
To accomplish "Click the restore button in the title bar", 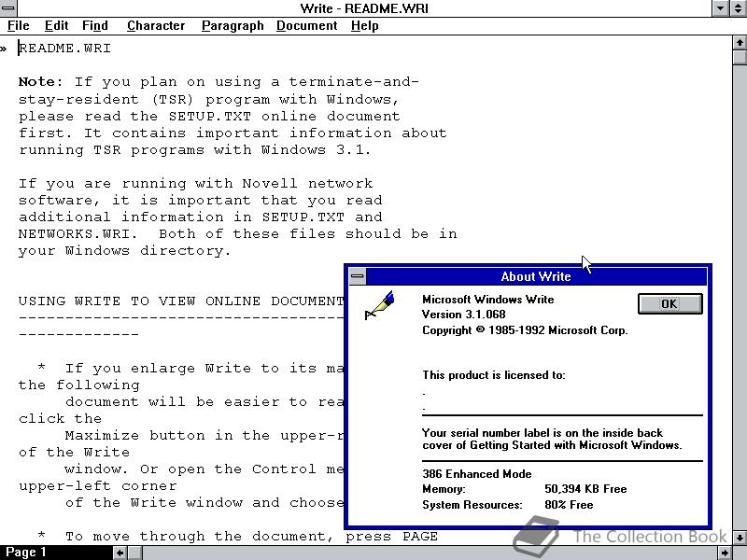I will pos(738,8).
